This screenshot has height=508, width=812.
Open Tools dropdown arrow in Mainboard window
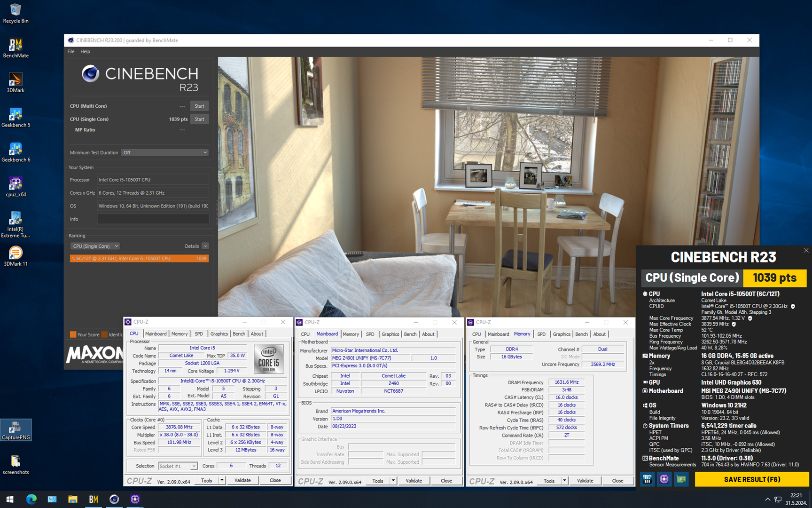click(393, 481)
